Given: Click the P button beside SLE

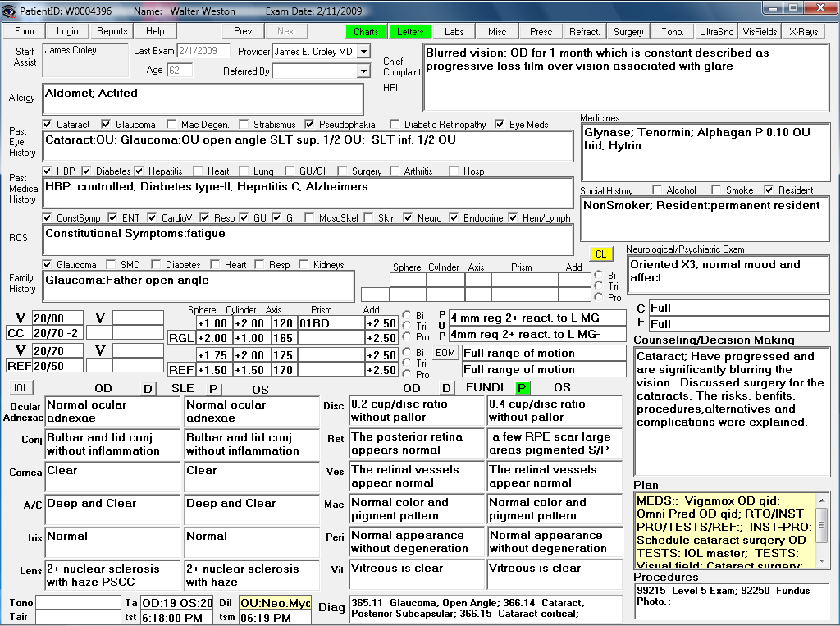Looking at the screenshot, I should pyautogui.click(x=213, y=389).
